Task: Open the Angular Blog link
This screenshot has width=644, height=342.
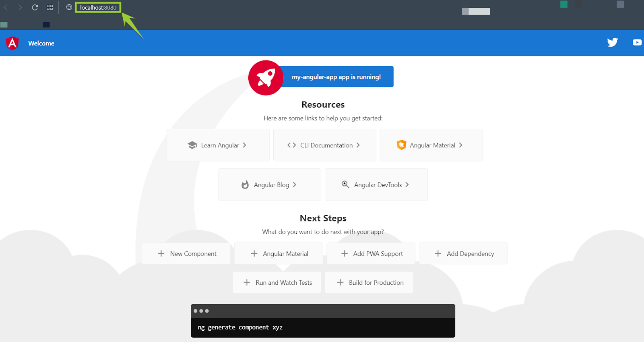Action: click(x=270, y=184)
